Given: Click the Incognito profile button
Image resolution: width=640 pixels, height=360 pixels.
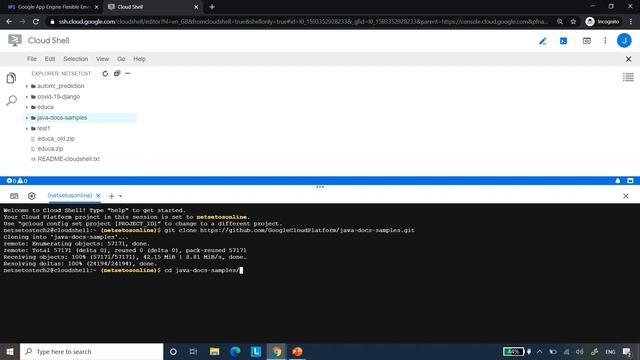Looking at the screenshot, I should pos(602,22).
